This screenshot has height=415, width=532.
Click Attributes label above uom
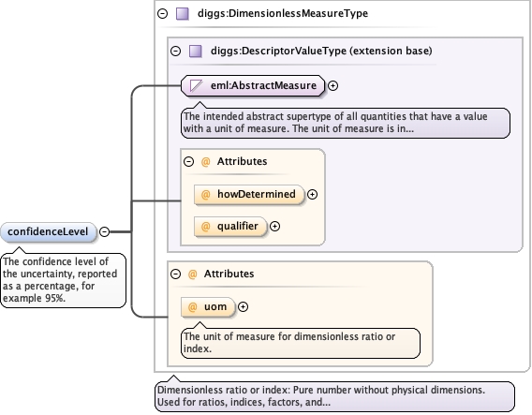[229, 274]
